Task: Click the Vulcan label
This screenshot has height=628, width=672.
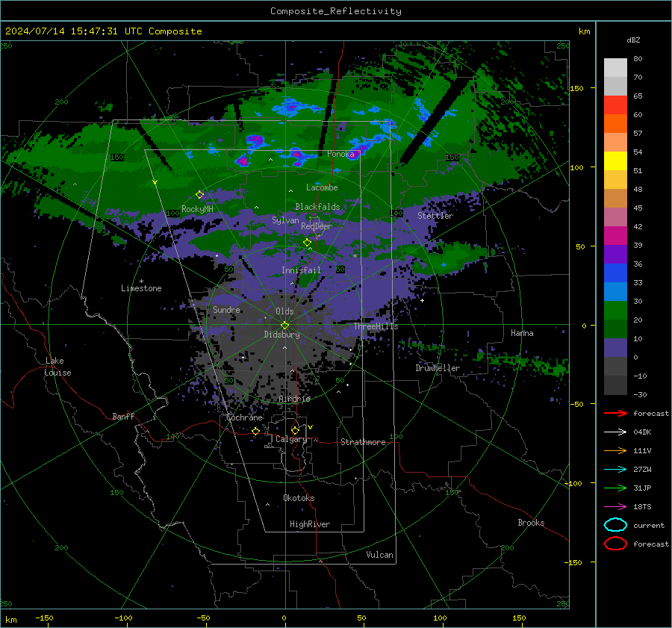Action: [379, 555]
